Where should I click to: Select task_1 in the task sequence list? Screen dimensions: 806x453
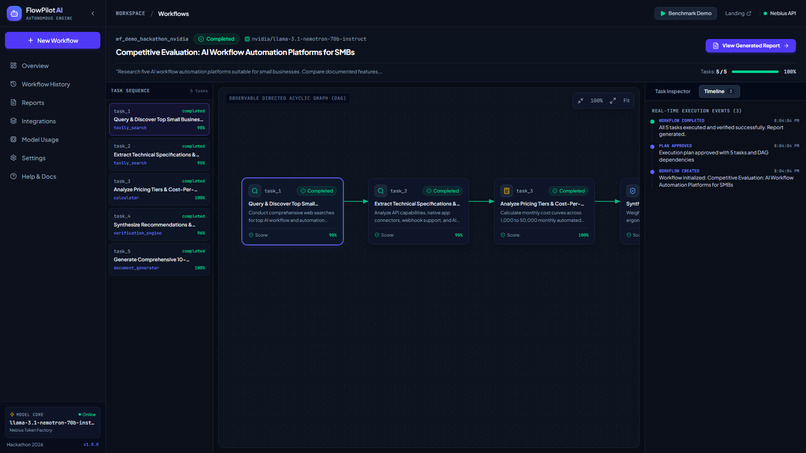coord(159,119)
